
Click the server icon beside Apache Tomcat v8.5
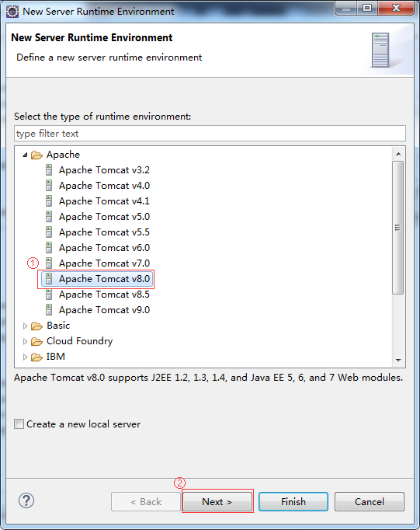point(49,295)
